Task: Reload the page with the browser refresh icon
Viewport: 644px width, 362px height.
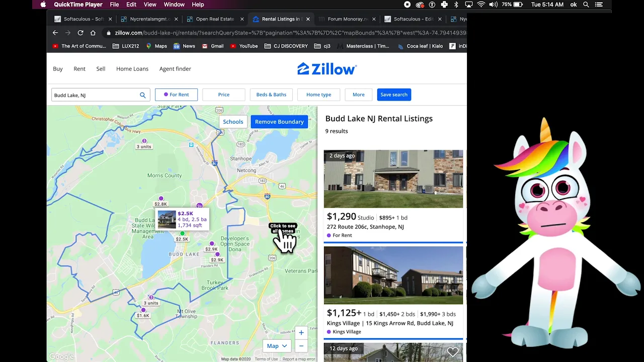Action: 80,33
